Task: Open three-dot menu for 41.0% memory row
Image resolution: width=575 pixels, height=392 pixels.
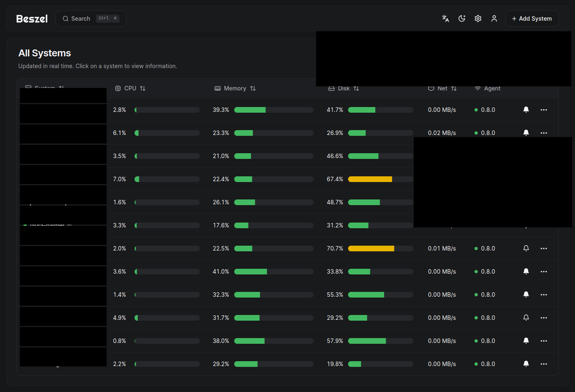Action: (x=544, y=272)
